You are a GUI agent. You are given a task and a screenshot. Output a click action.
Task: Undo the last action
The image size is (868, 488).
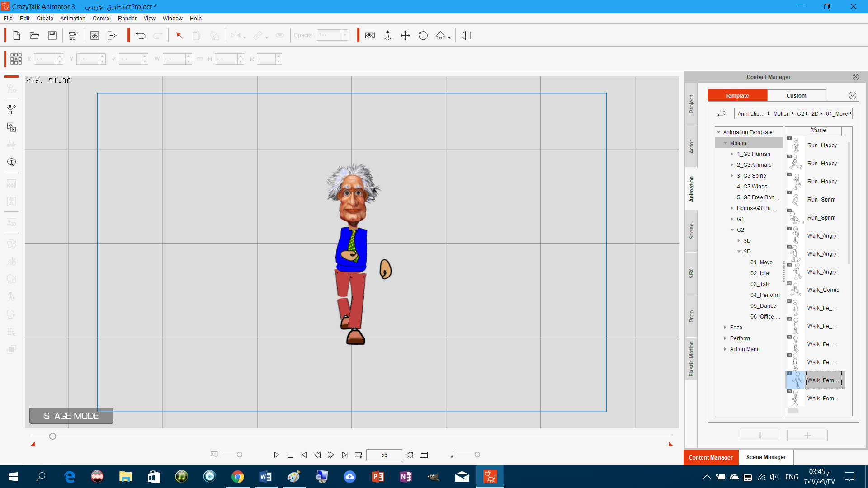[141, 36]
